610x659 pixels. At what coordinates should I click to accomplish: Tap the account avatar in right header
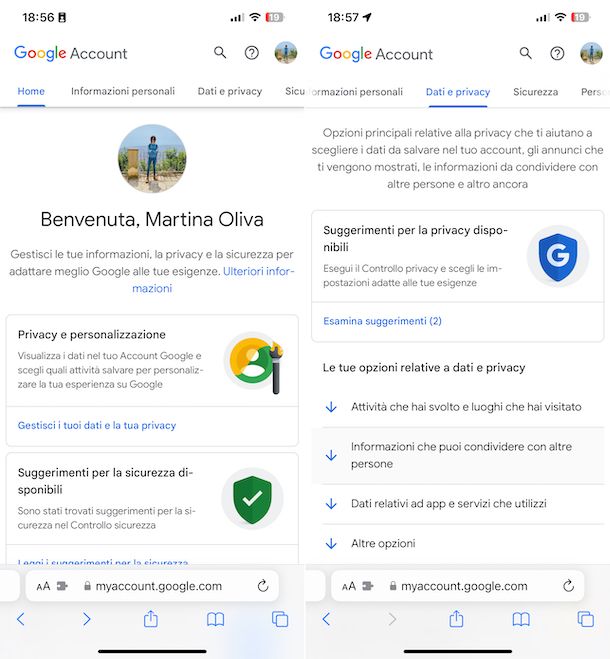[591, 53]
